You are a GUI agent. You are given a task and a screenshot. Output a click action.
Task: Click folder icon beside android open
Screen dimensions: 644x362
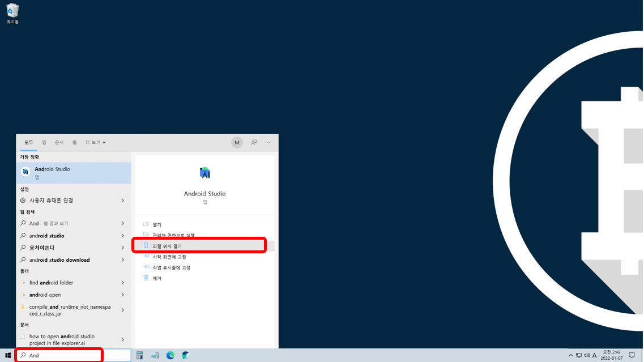(23, 295)
